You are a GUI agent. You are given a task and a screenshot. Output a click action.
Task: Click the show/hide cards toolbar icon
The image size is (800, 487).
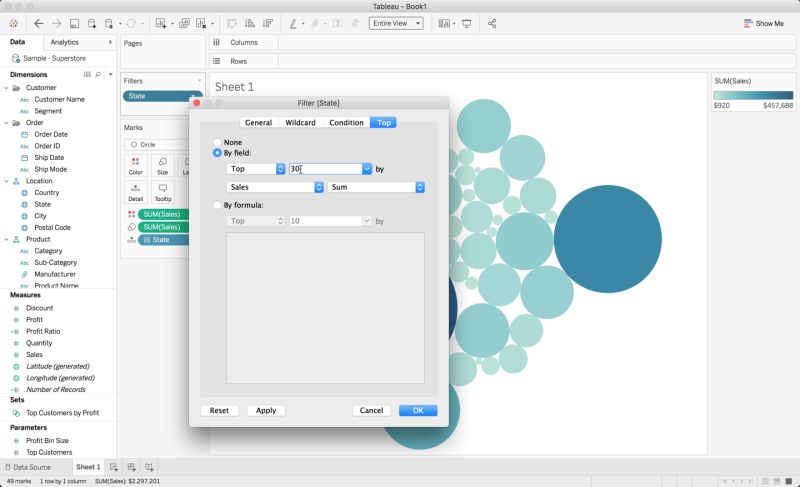tap(444, 23)
